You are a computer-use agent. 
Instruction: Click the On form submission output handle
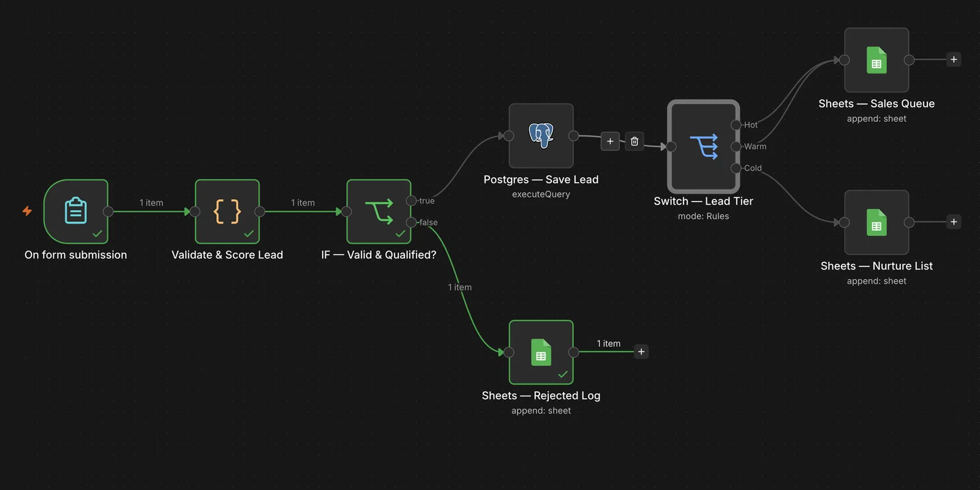(108, 211)
